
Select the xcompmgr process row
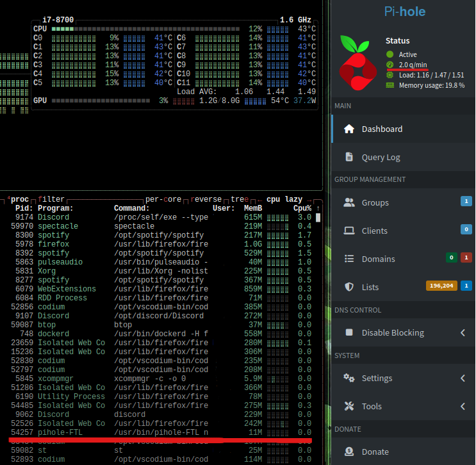tap(161, 379)
